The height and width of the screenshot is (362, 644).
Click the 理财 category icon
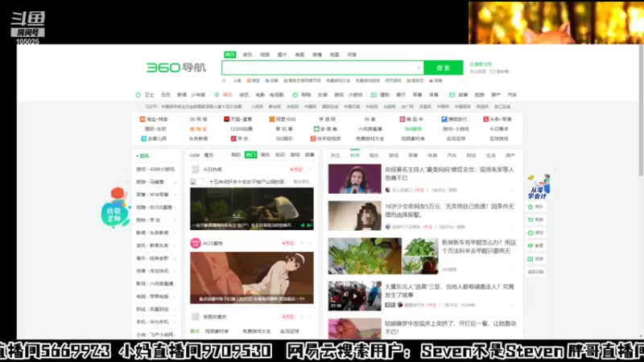pos(374,95)
